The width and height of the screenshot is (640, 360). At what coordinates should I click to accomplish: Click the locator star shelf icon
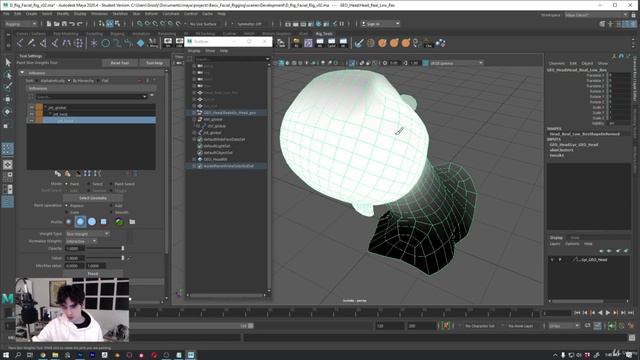94,43
